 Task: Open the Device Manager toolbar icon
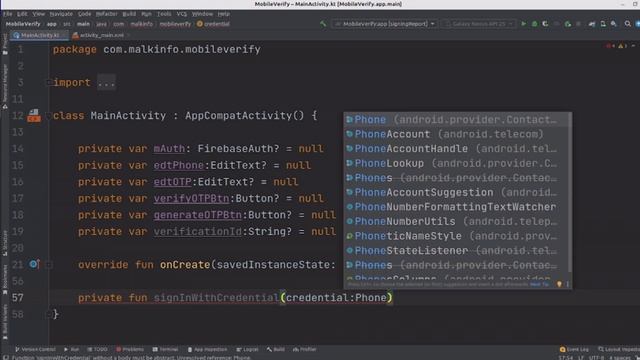click(x=603, y=24)
